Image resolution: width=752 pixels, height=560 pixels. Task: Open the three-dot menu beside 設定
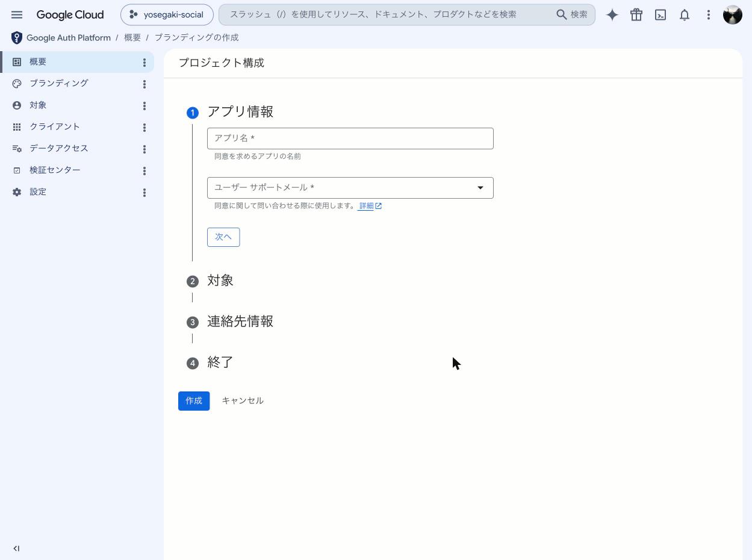point(144,193)
